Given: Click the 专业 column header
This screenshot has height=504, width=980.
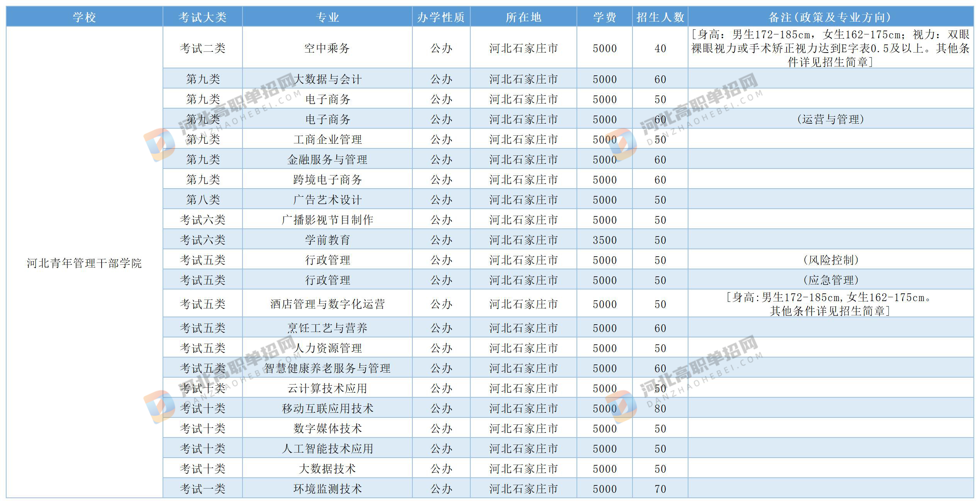Looking at the screenshot, I should coord(327,17).
